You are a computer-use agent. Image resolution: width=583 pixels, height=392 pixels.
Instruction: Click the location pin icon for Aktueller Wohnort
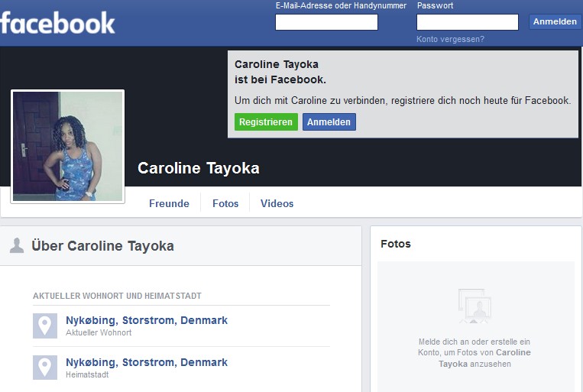[x=45, y=326]
